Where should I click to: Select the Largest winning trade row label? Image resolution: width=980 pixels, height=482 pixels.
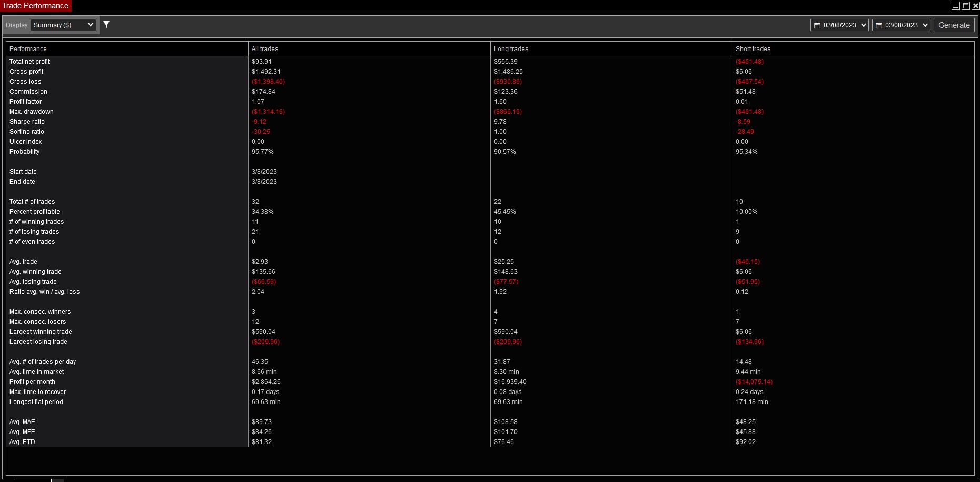[41, 332]
